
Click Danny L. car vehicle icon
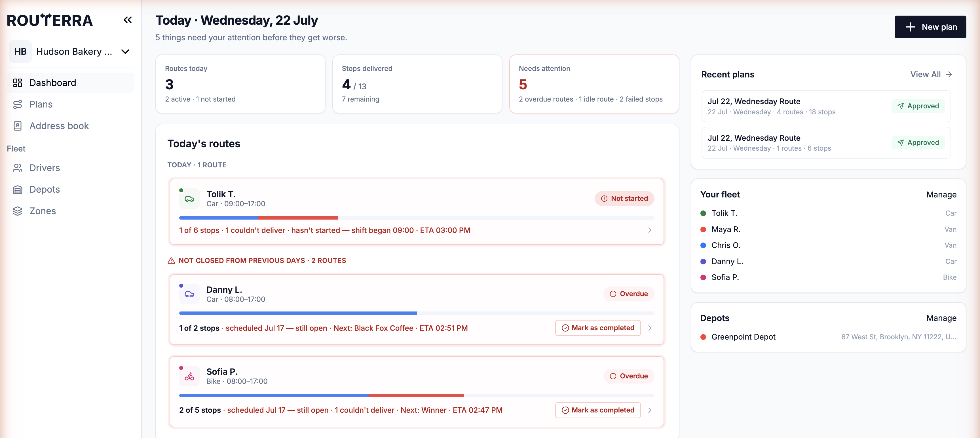[x=189, y=294]
